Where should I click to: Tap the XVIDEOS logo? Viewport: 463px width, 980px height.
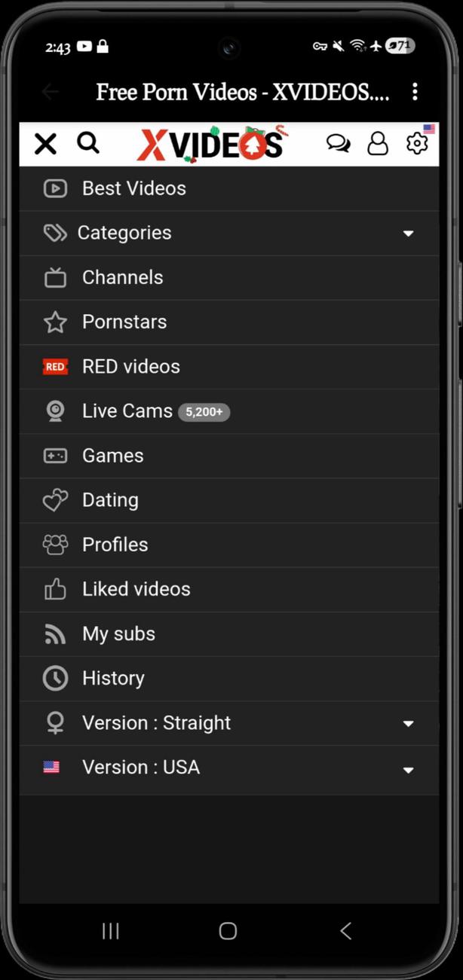click(x=211, y=143)
